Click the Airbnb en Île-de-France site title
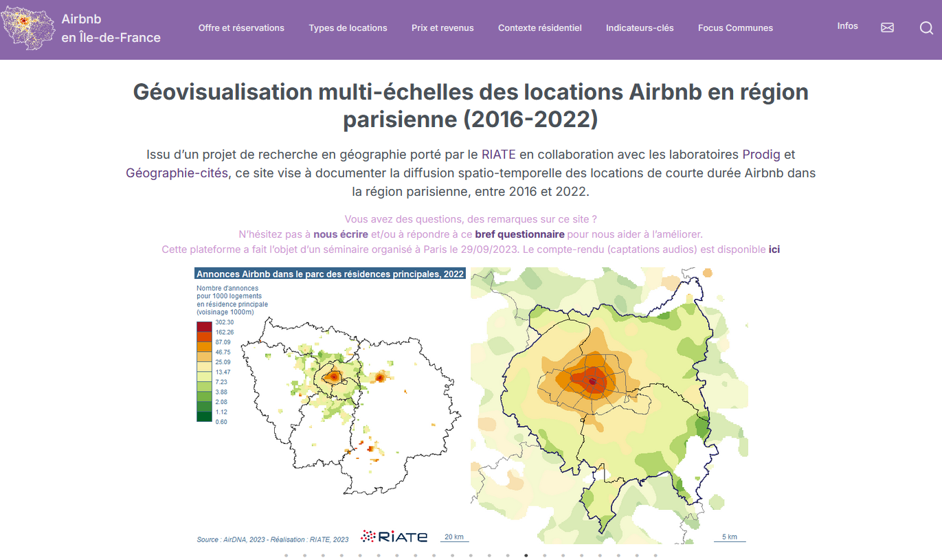Image resolution: width=942 pixels, height=560 pixels. click(x=111, y=28)
